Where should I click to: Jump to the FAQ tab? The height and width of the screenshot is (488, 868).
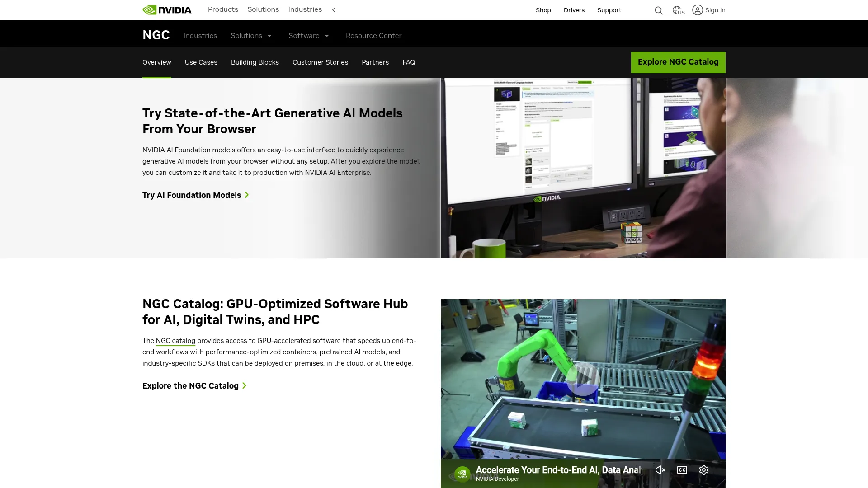pos(409,62)
